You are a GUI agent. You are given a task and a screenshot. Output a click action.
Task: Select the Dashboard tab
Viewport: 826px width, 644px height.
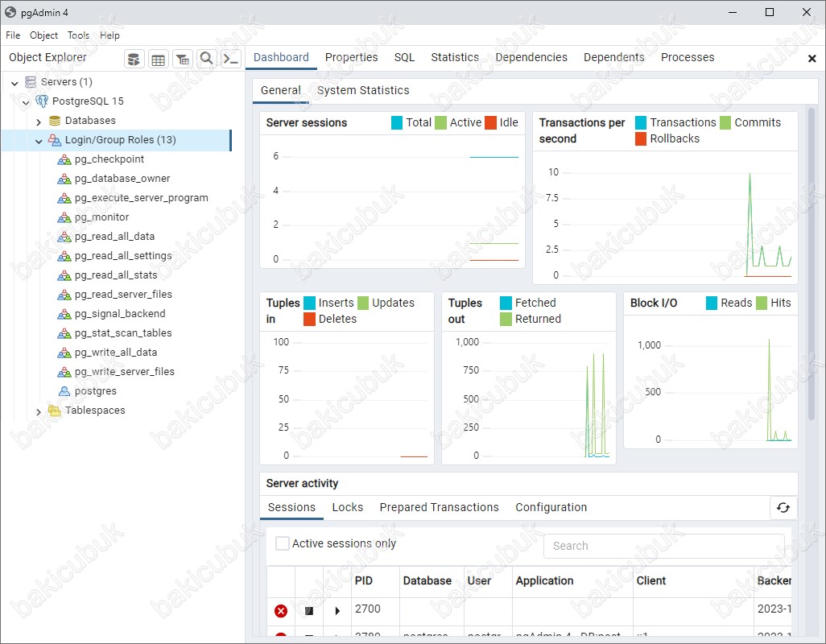click(x=281, y=57)
